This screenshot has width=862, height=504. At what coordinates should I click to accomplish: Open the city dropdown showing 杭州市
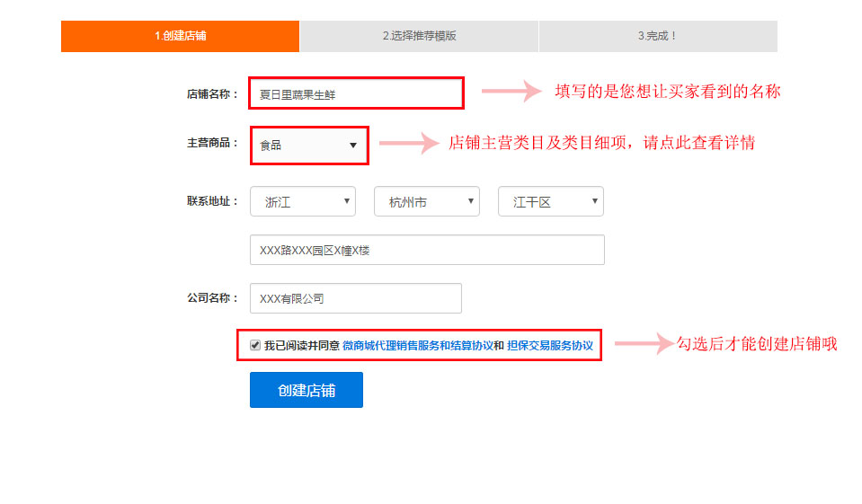[426, 202]
